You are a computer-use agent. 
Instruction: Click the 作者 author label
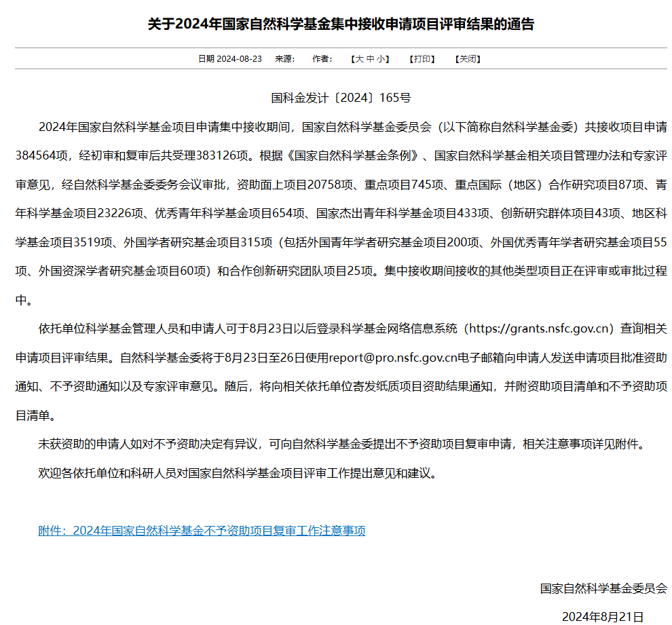[322, 59]
